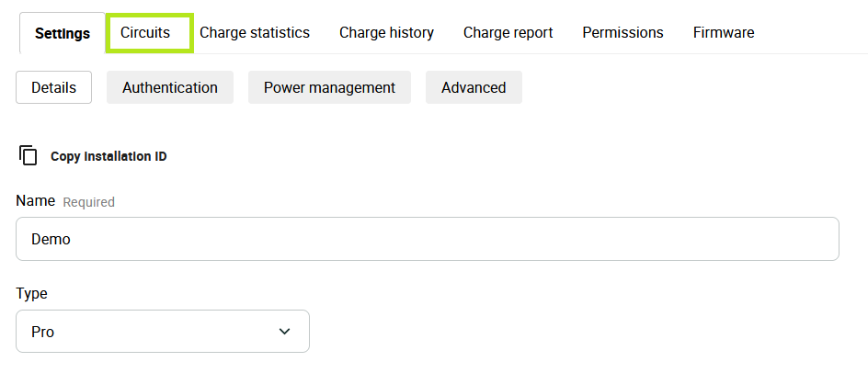Screen dimensions: 868x373
Task: Select the Settings tab
Action: [63, 33]
